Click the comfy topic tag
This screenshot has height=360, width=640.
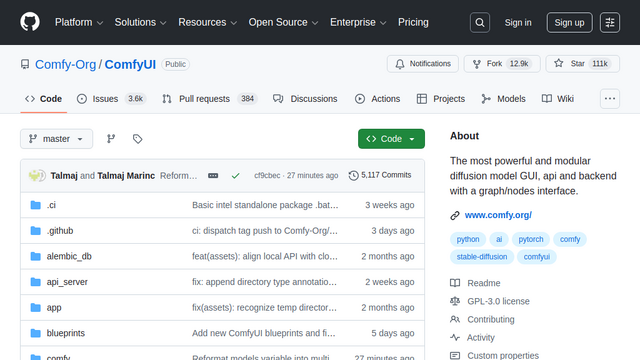pyautogui.click(x=570, y=239)
